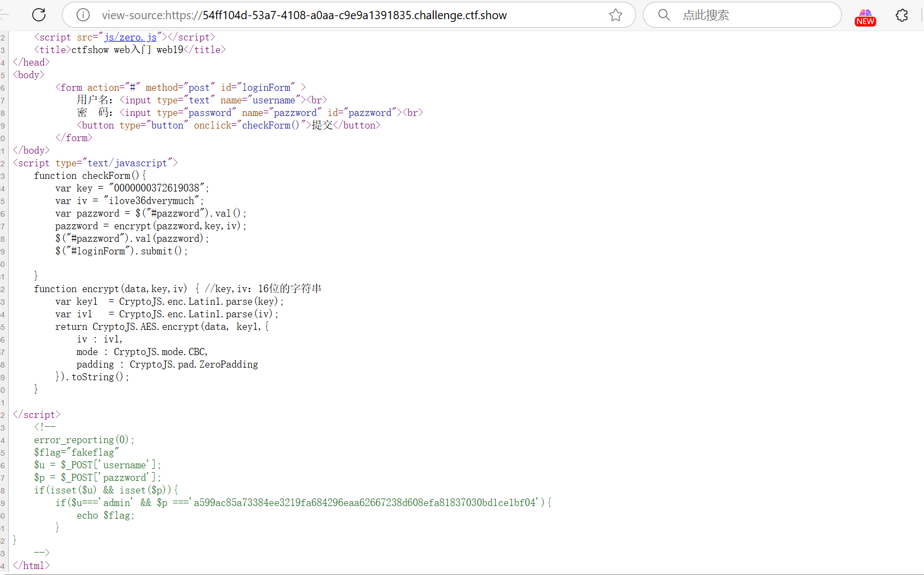Click the 点此搜索 search box

pos(742,15)
